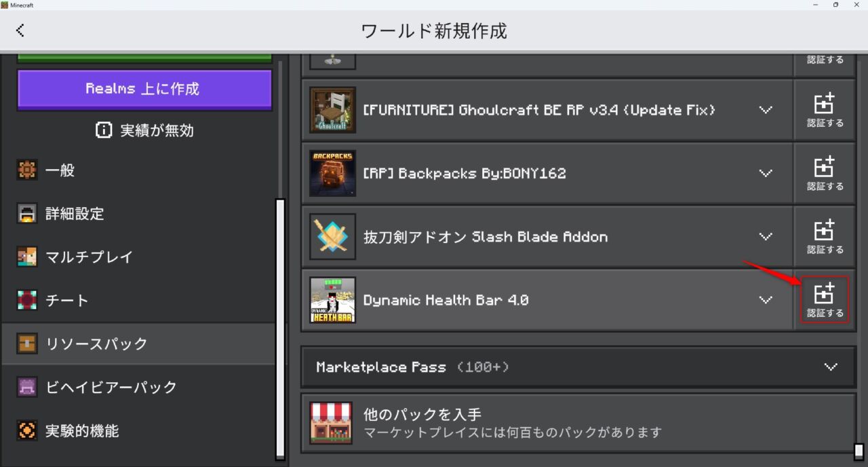Activate the Backpacks By:BONY162 pack
The width and height of the screenshot is (868, 467).
[x=825, y=173]
